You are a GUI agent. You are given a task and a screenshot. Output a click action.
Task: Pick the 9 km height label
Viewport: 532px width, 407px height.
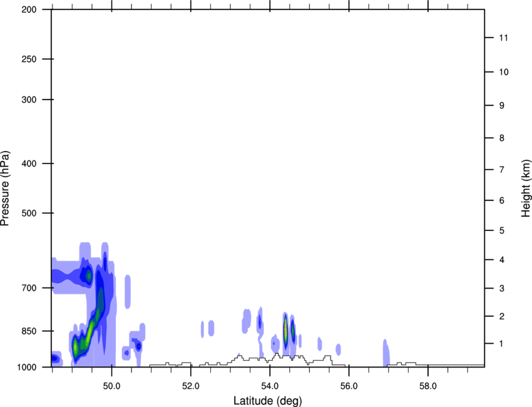502,106
